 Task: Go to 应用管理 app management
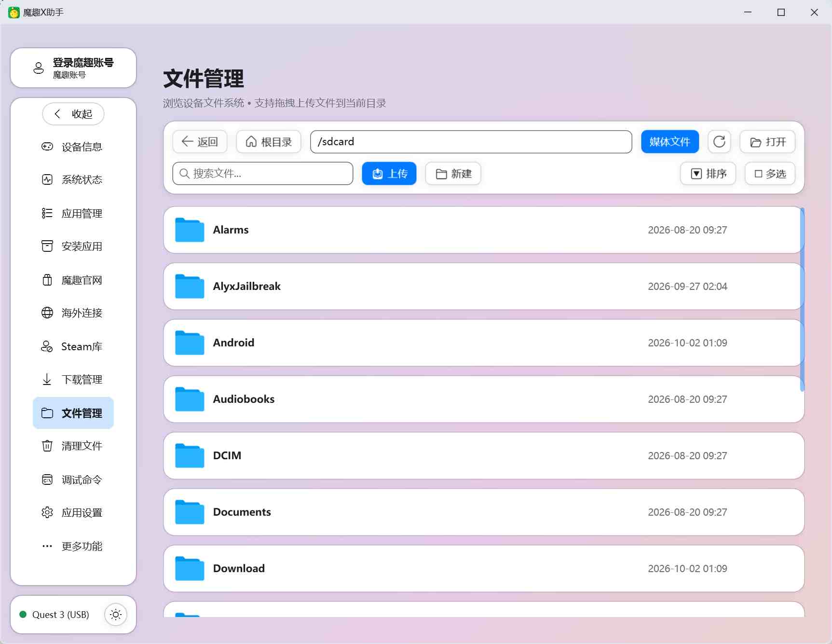click(73, 213)
